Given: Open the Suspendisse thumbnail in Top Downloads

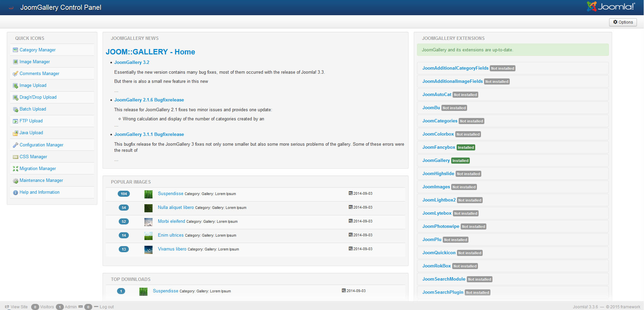Looking at the screenshot, I should coord(143,291).
